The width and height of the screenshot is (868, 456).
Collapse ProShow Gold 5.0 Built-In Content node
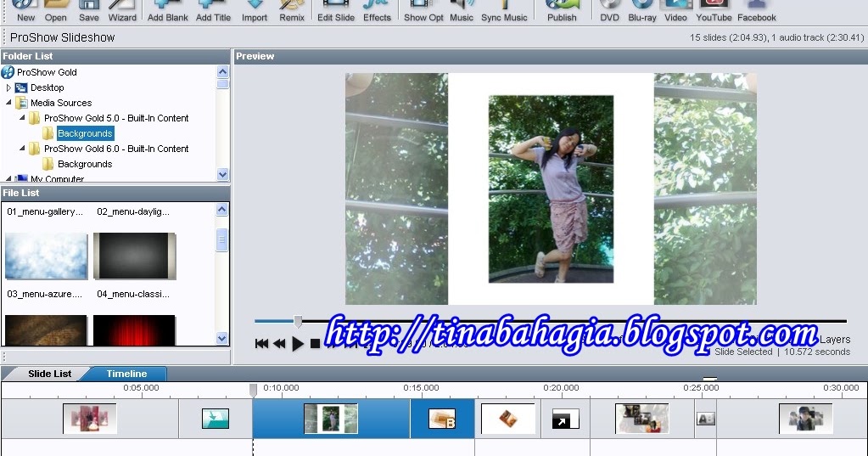pos(22,117)
